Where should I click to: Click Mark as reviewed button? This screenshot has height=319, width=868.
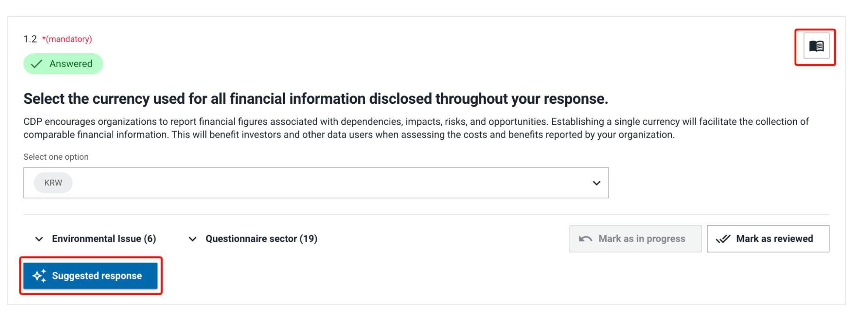pos(768,239)
